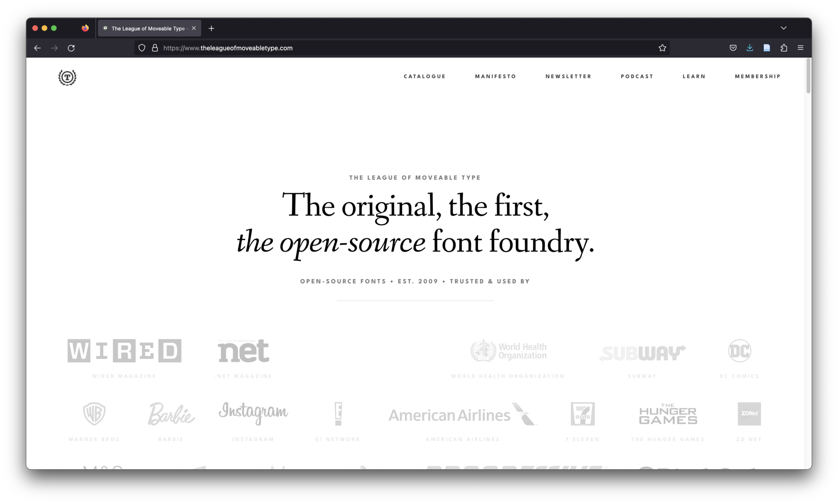Click the page vertical scrollbar
Image resolution: width=838 pixels, height=504 pixels.
click(808, 76)
